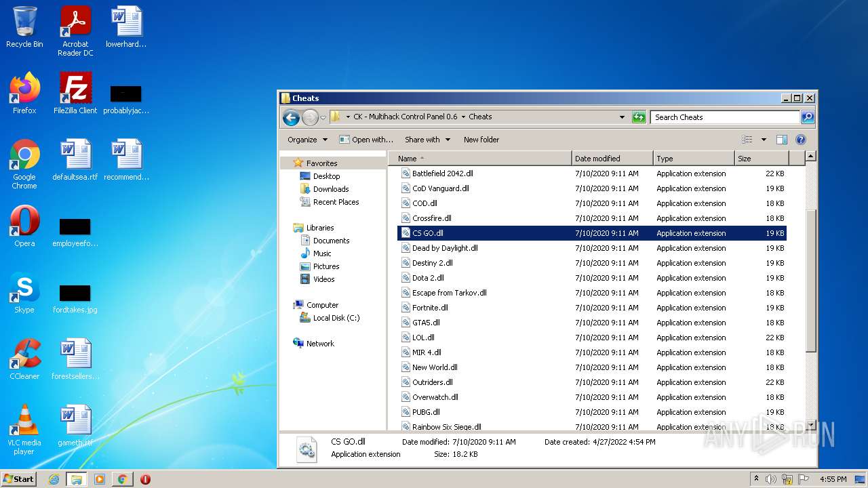Viewport: 868px width, 488px height.
Task: Open Windows Media Player taskbar icon
Action: coord(99,479)
